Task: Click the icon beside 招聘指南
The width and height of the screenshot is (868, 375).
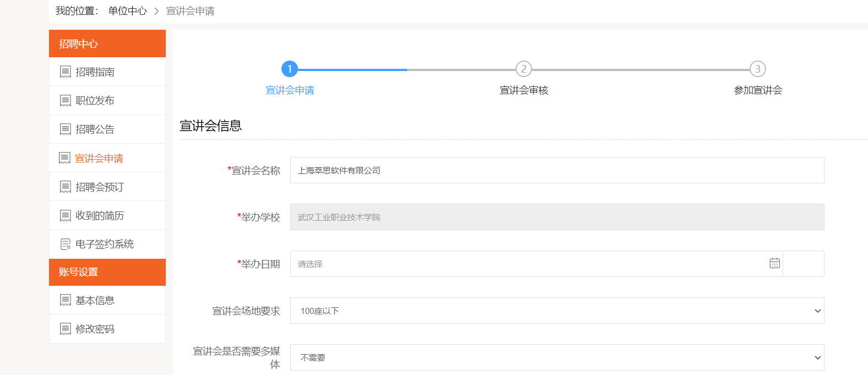Action: (65, 72)
